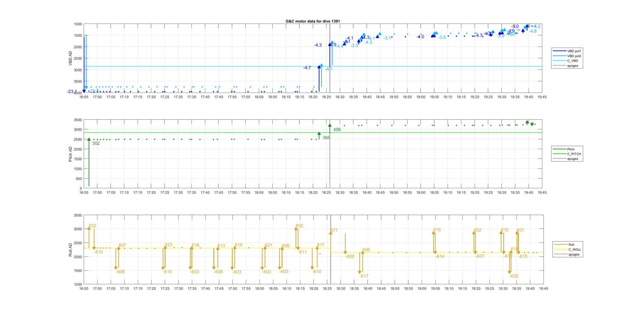Click the '607' roll data label
The image size is (644, 319).
click(122, 245)
